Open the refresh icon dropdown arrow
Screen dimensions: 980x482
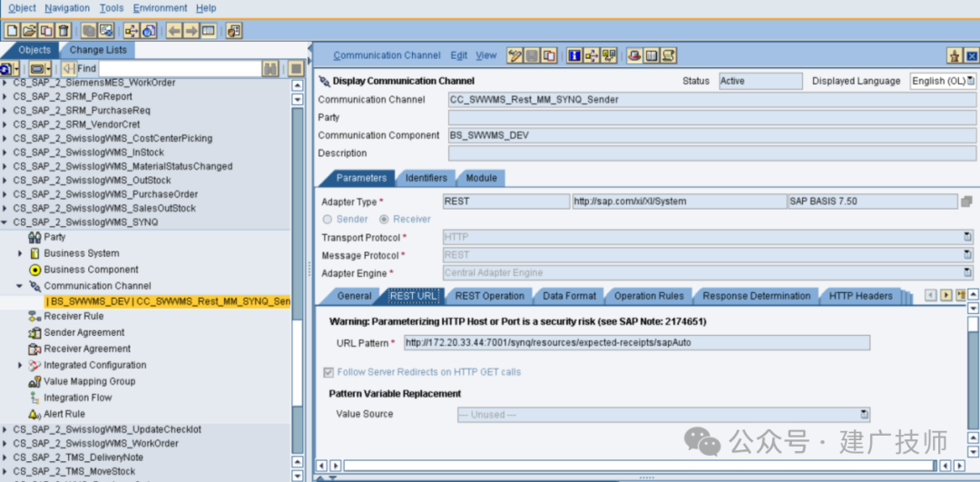point(16,69)
